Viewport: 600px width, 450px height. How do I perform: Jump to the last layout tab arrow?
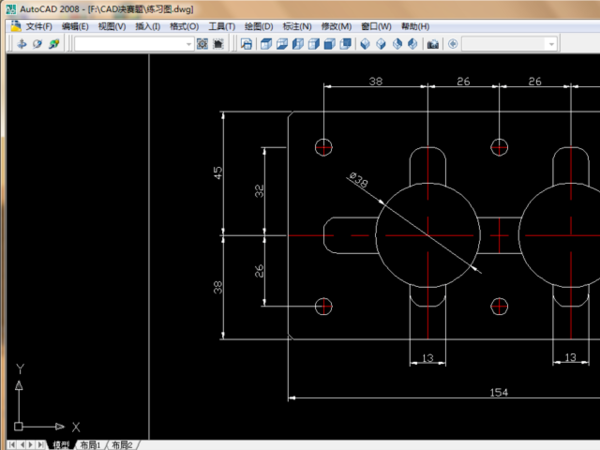pyautogui.click(x=42, y=444)
